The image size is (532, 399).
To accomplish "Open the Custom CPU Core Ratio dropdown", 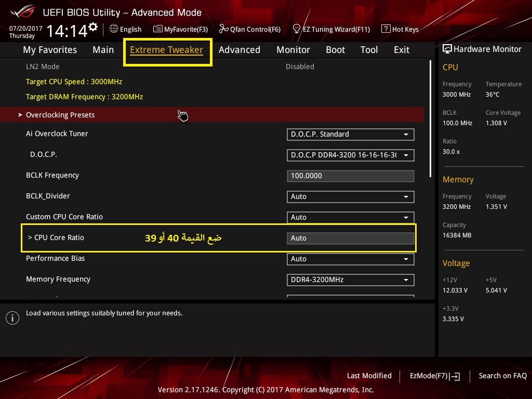I will [351, 217].
